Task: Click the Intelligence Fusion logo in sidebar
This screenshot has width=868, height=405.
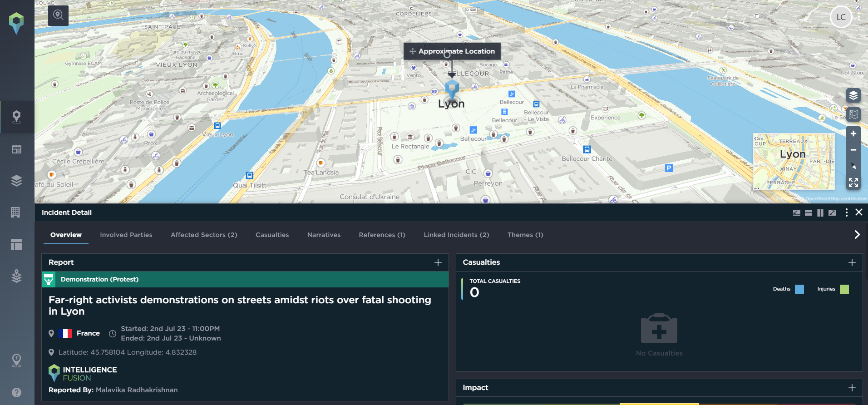Action: [x=16, y=23]
